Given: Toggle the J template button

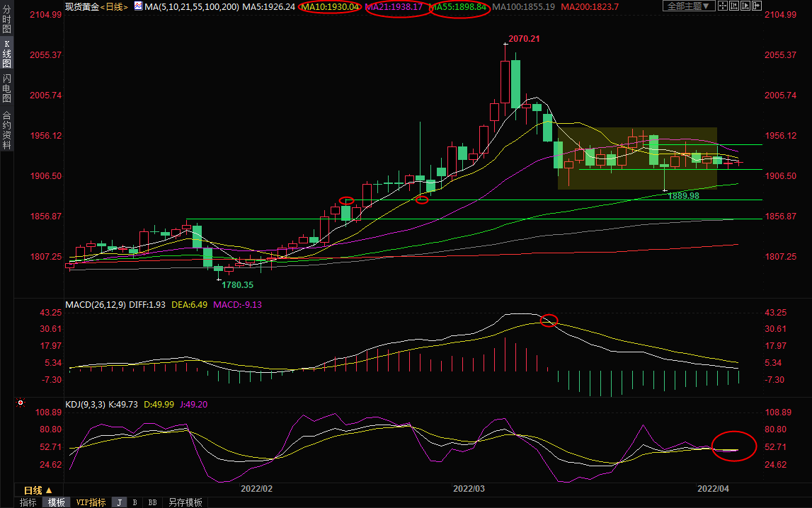Looking at the screenshot, I should (119, 502).
